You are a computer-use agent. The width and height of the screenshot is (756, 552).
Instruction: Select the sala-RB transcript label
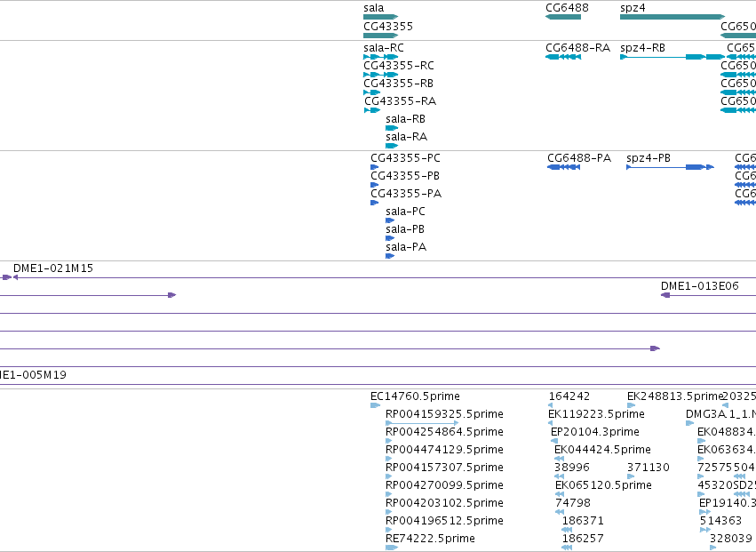405,119
